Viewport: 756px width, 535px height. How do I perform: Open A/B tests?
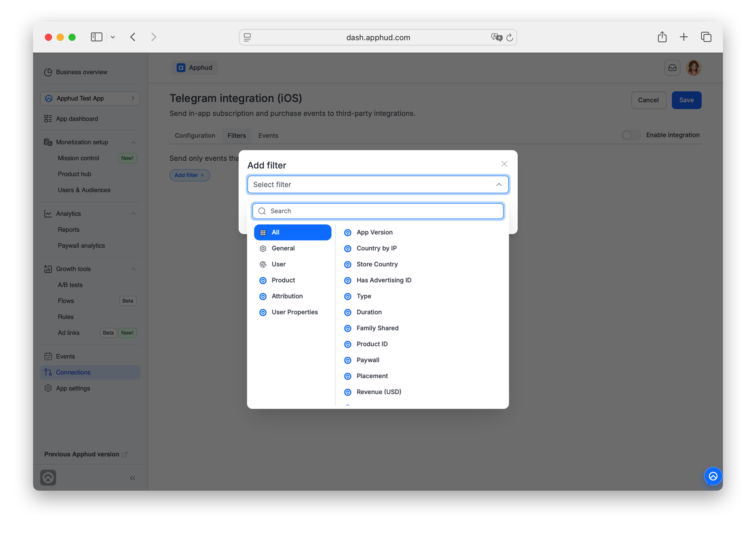(x=70, y=285)
